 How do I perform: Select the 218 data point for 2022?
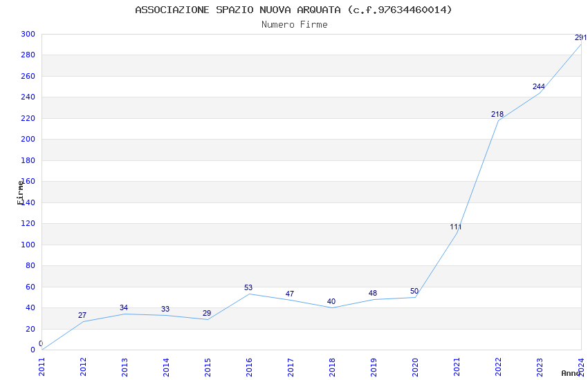[x=497, y=114]
